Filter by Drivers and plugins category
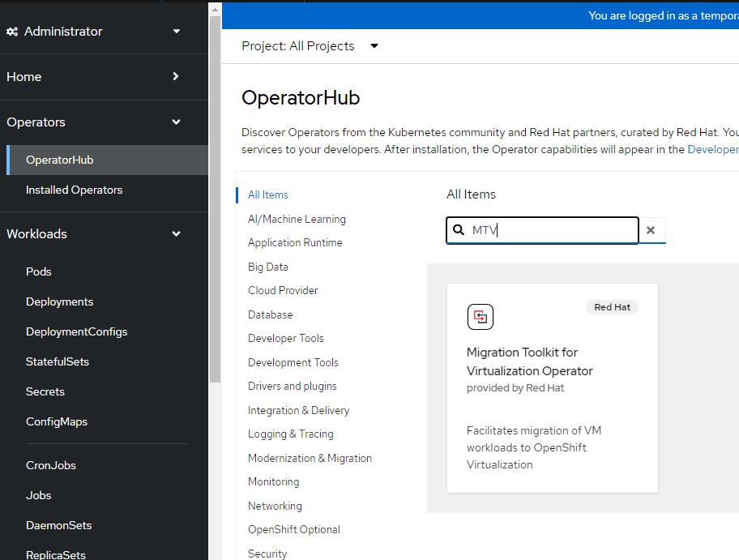This screenshot has width=739, height=560. click(293, 386)
